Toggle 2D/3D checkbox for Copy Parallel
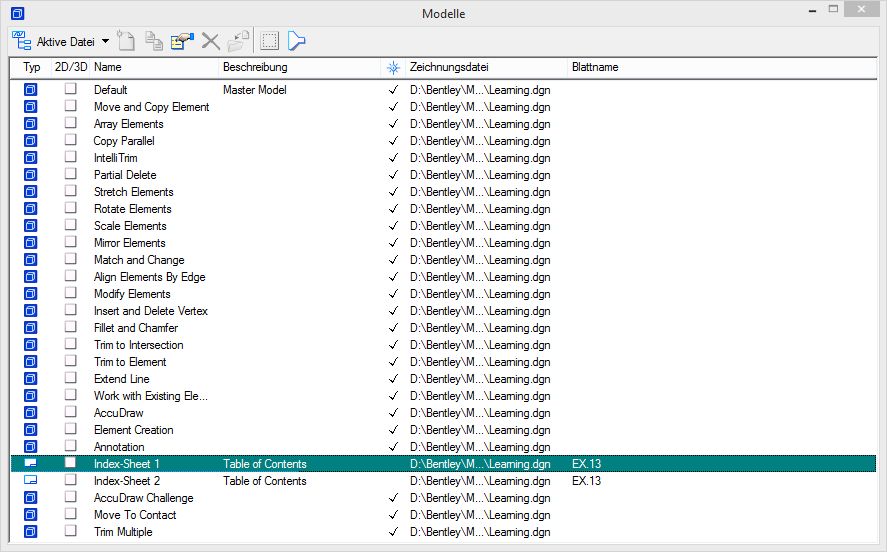887x552 pixels. tap(70, 139)
